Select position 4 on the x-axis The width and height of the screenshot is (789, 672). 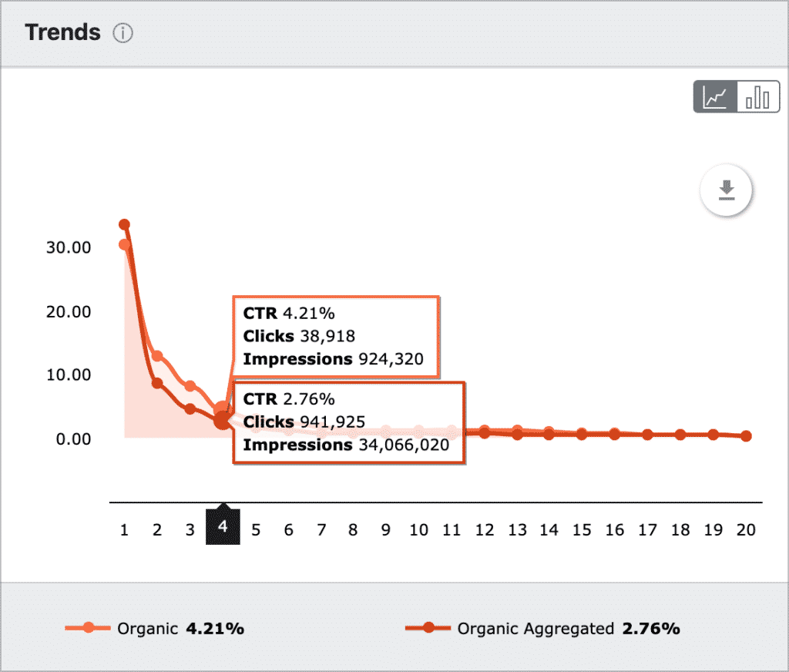[223, 528]
